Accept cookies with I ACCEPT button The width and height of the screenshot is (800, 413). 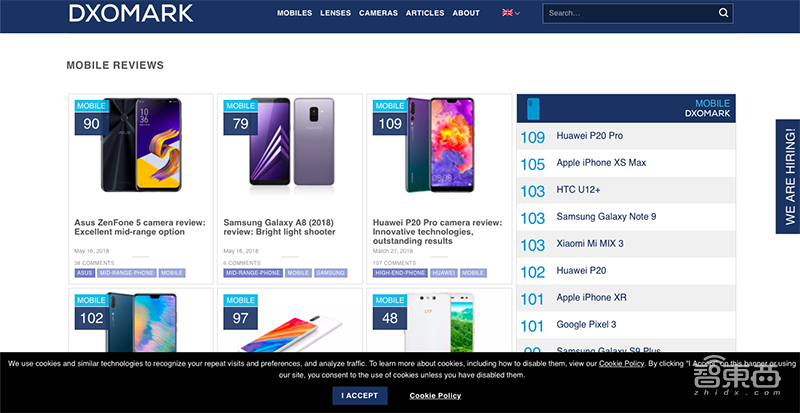click(x=360, y=396)
